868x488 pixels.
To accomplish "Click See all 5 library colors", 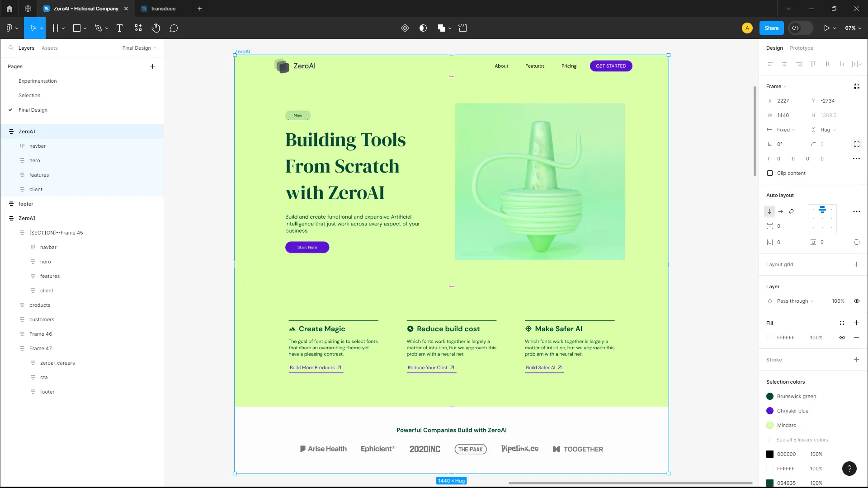I will click(x=802, y=440).
